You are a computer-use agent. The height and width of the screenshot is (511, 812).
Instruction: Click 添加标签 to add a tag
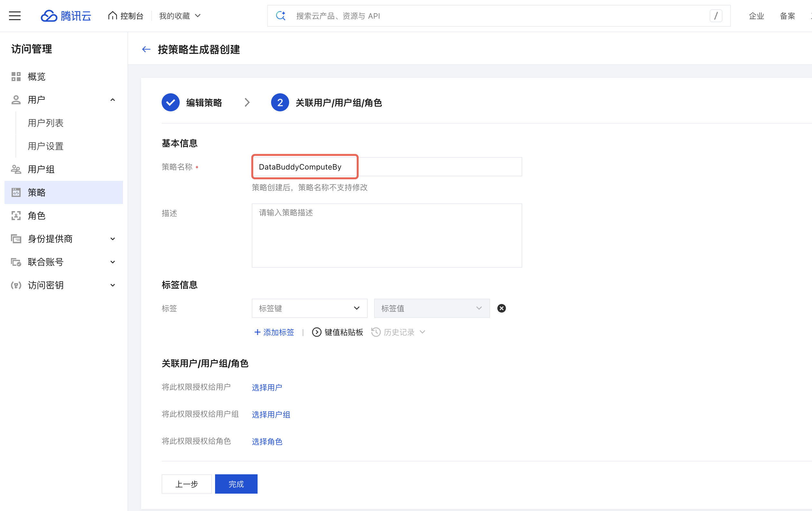pos(274,332)
